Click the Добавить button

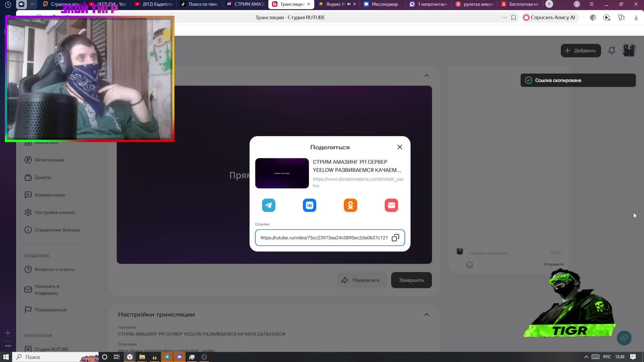[581, 51]
